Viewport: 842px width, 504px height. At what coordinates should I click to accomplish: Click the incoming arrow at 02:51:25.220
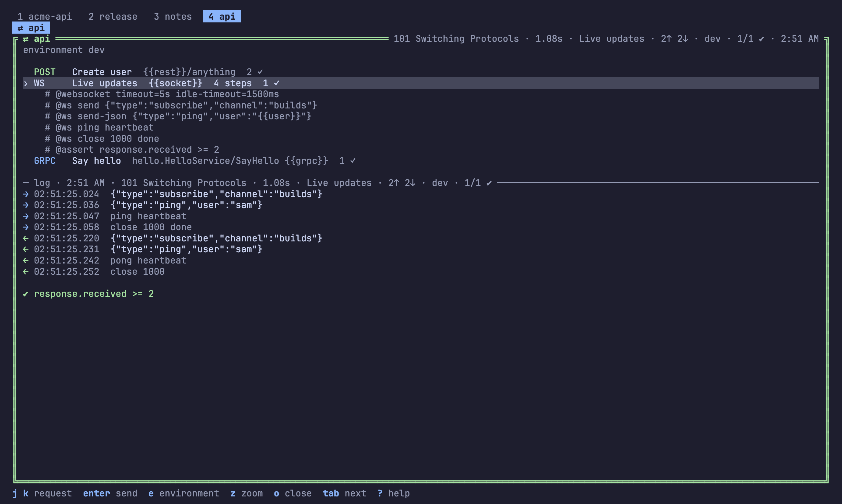tap(26, 238)
